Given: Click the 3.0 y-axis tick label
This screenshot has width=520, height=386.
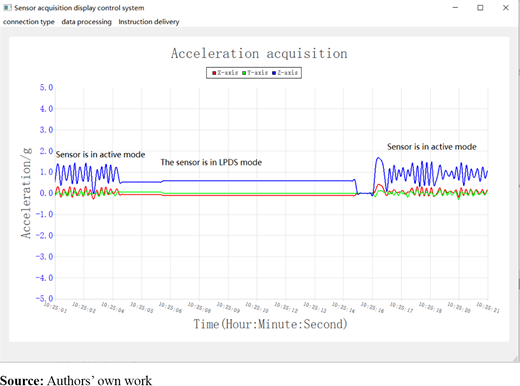Looking at the screenshot, I should [46, 130].
